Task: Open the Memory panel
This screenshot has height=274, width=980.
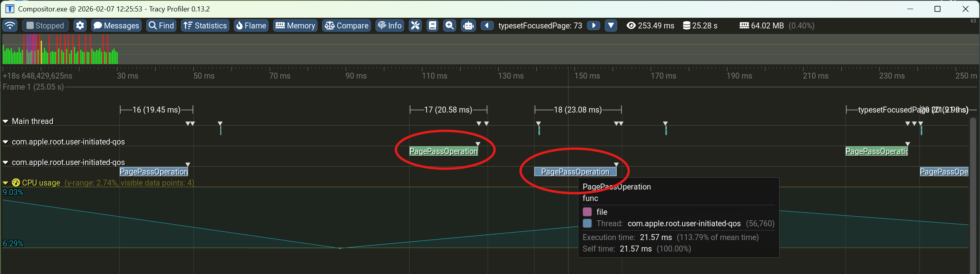Action: pyautogui.click(x=295, y=26)
